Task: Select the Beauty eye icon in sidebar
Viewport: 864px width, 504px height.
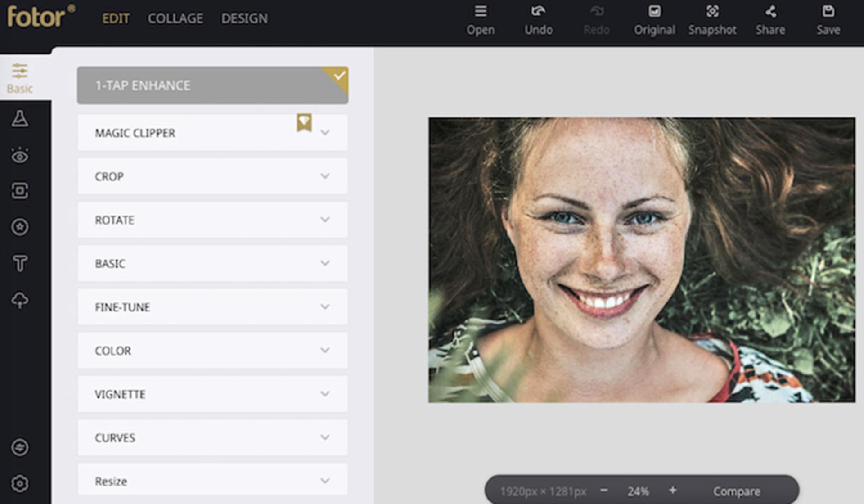Action: (20, 155)
